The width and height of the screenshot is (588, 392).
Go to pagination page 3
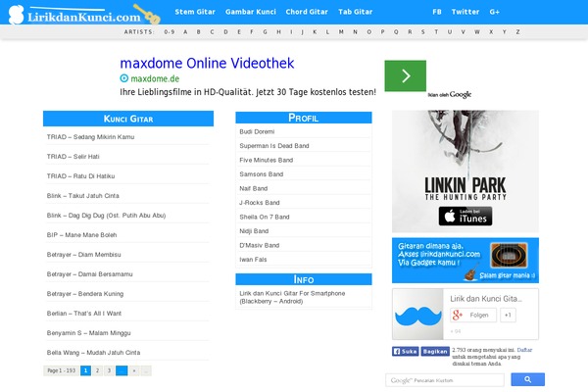point(109,370)
